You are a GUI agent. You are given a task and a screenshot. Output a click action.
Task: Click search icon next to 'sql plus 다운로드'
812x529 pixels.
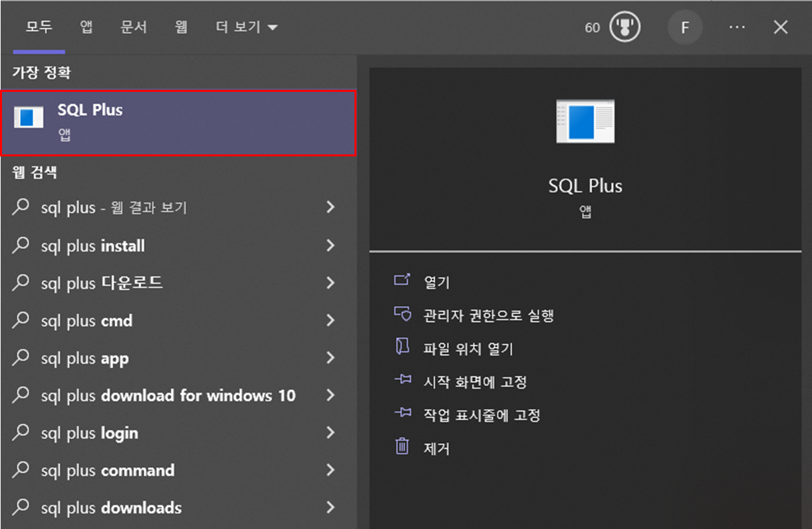click(x=21, y=282)
